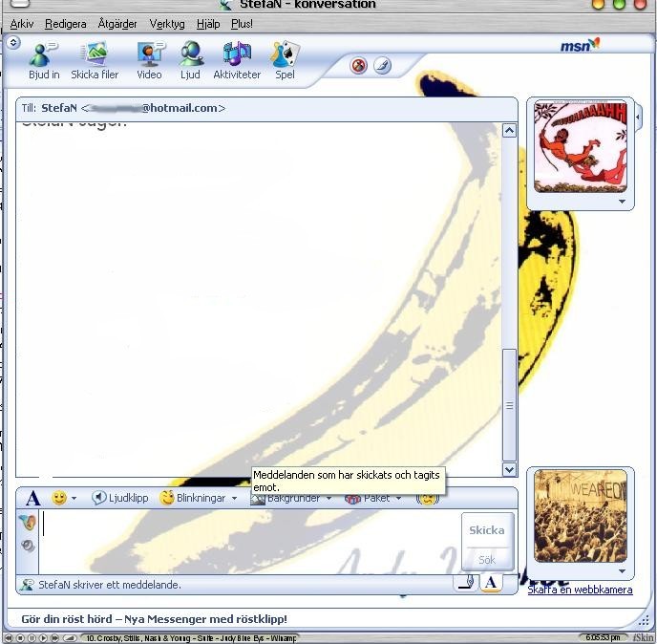Image resolution: width=657 pixels, height=644 pixels.
Task: Click the Winamp eject button
Action: [x=70, y=638]
